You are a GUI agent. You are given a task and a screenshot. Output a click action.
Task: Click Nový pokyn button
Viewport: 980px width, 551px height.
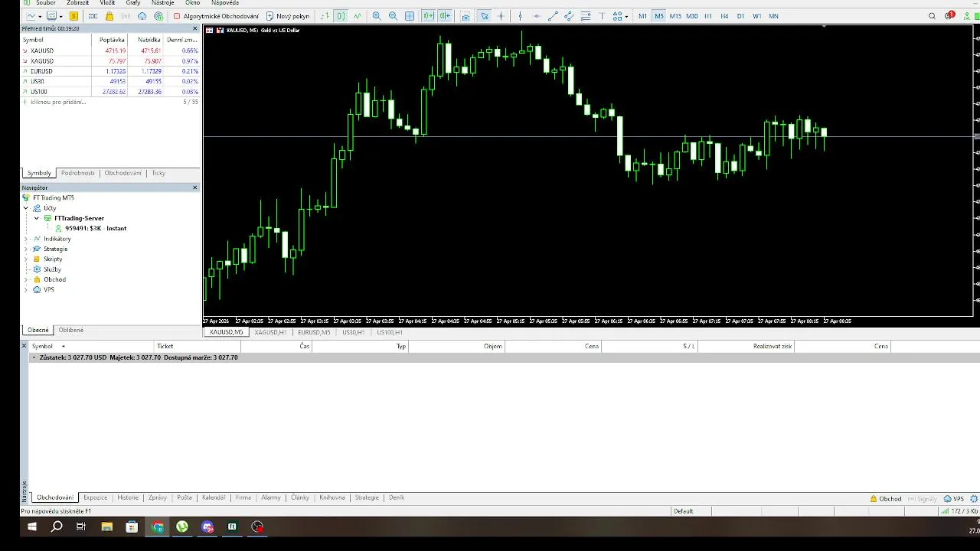(288, 16)
